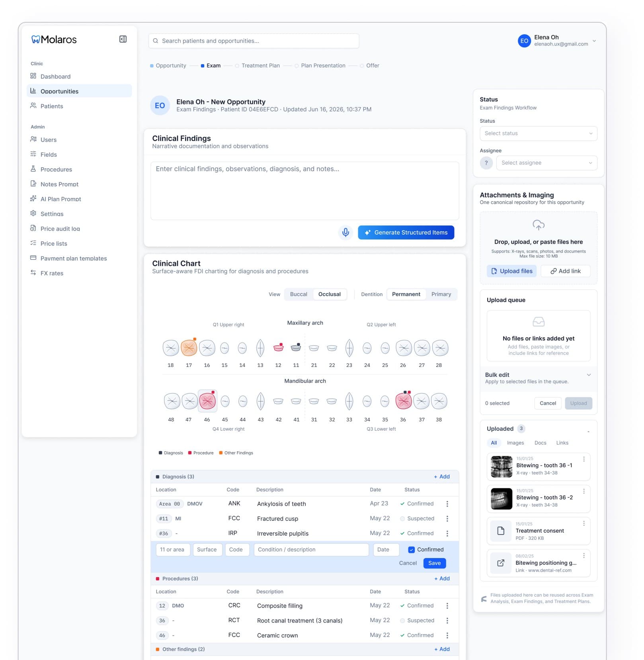The width and height of the screenshot is (644, 660).
Task: Open AI Plan Prompt admin page
Action: (79, 199)
